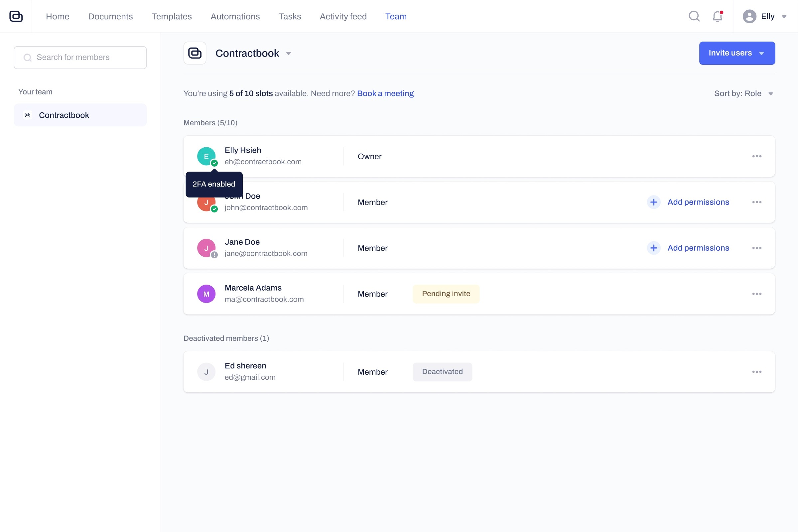Follow the Book a meeting link

pyautogui.click(x=385, y=94)
